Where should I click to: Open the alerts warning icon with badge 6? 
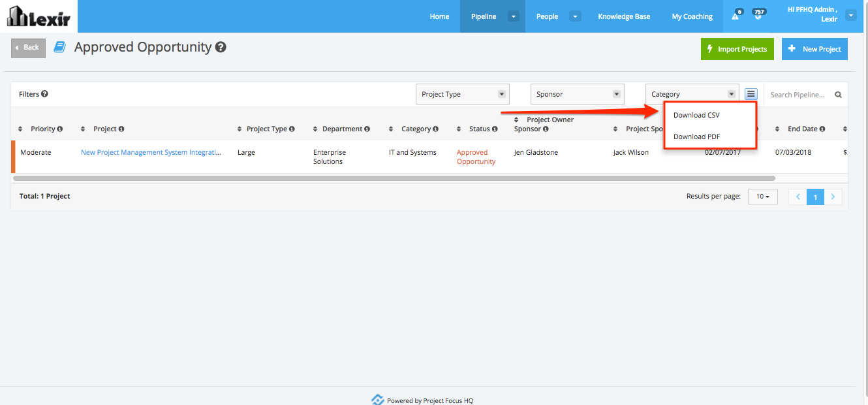point(736,16)
